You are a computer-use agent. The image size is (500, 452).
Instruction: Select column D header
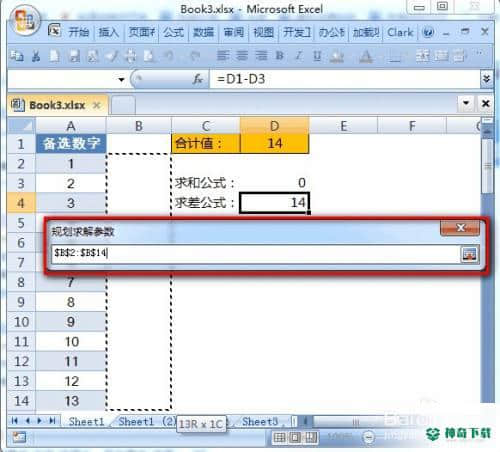coord(274,126)
